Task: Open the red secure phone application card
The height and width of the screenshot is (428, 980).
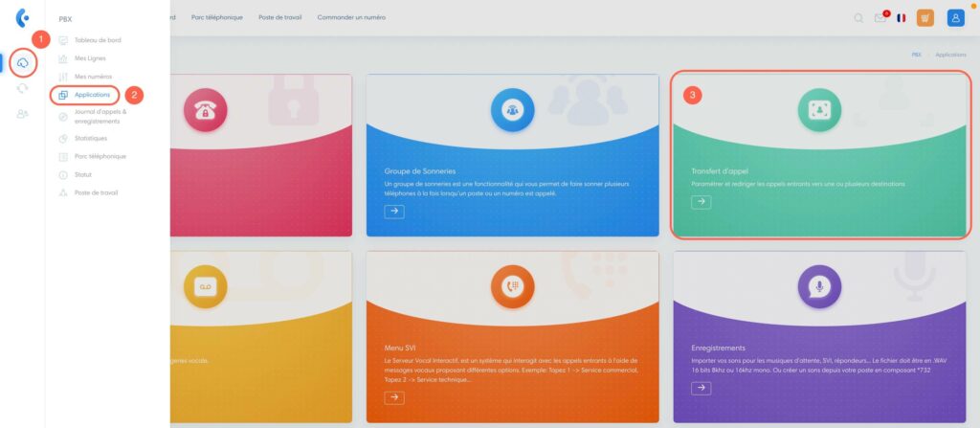Action: coord(258,153)
